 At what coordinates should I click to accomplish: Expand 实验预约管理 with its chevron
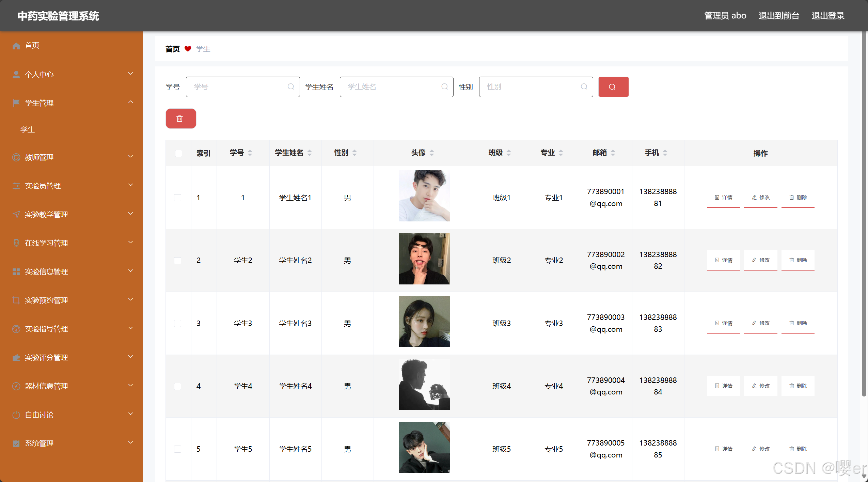pyautogui.click(x=130, y=299)
